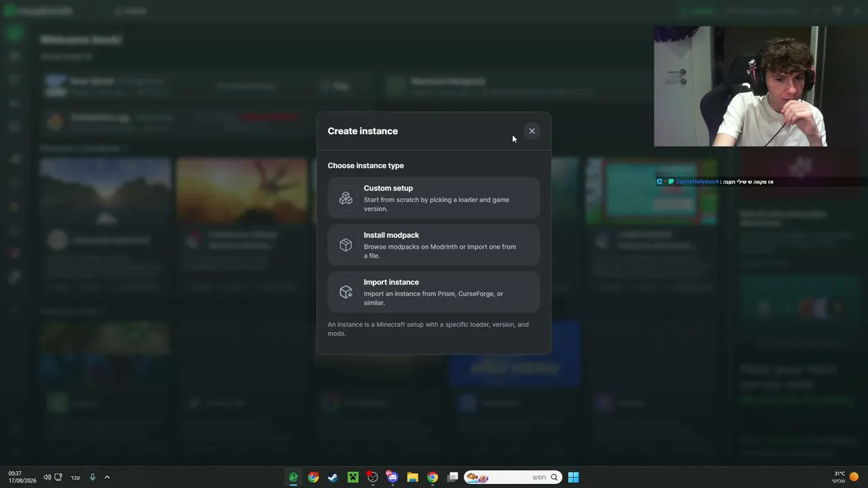Open the Minecraft creeper taskbar icon
This screenshot has height=488, width=868.
[353, 477]
